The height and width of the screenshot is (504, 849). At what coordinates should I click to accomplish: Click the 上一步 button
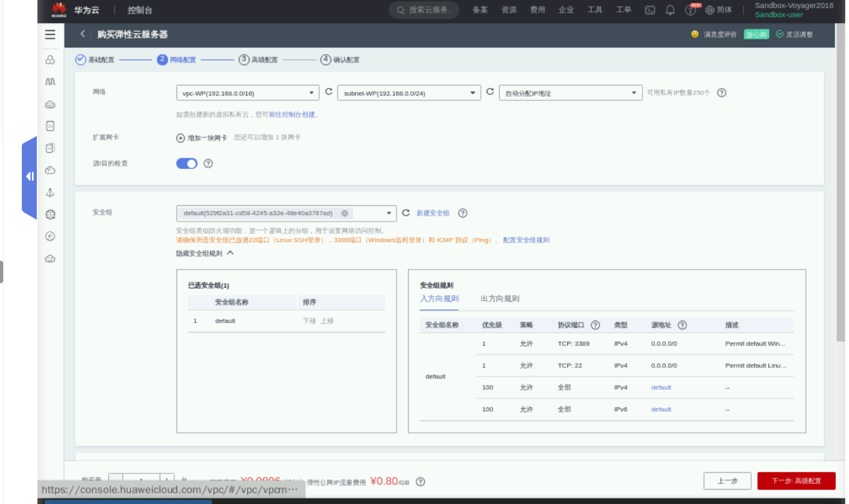click(x=727, y=481)
